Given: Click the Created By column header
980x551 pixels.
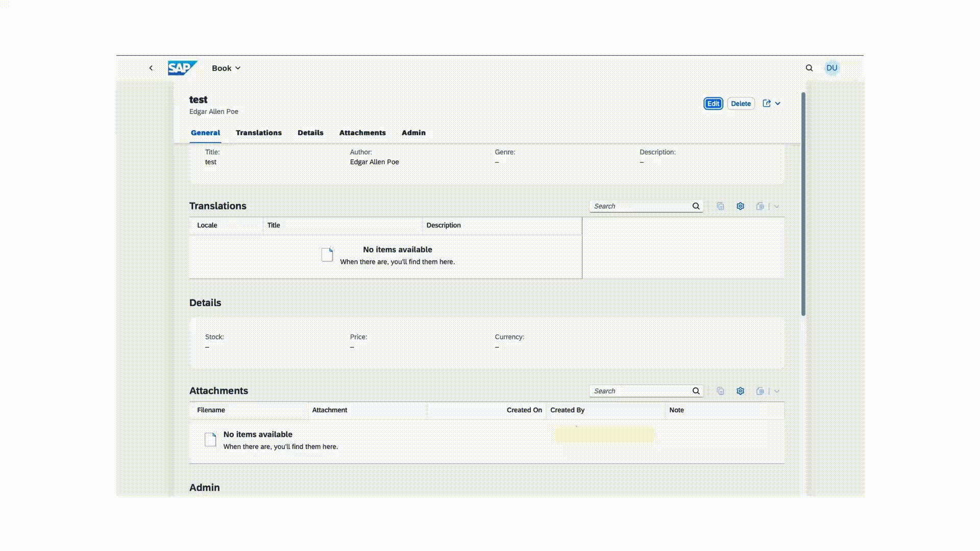Looking at the screenshot, I should tap(605, 410).
